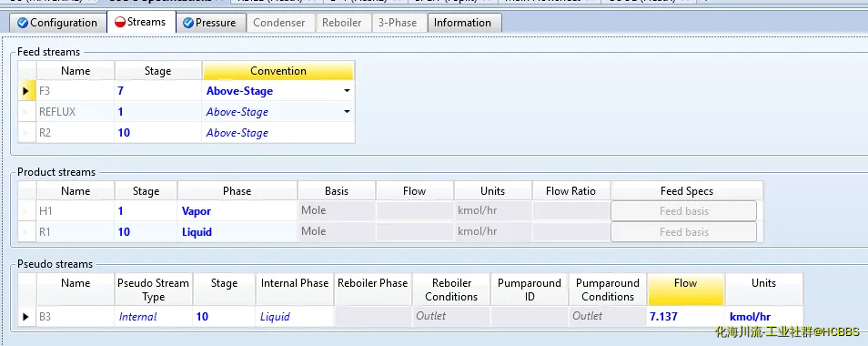The width and height of the screenshot is (868, 346).
Task: Click the Stage column header in Feed streams
Action: coord(157,71)
